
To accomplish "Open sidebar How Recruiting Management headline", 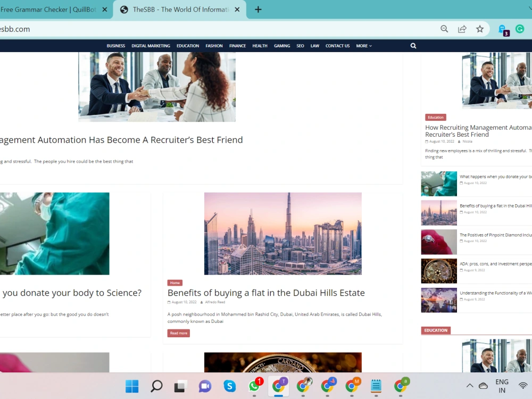I will click(478, 131).
